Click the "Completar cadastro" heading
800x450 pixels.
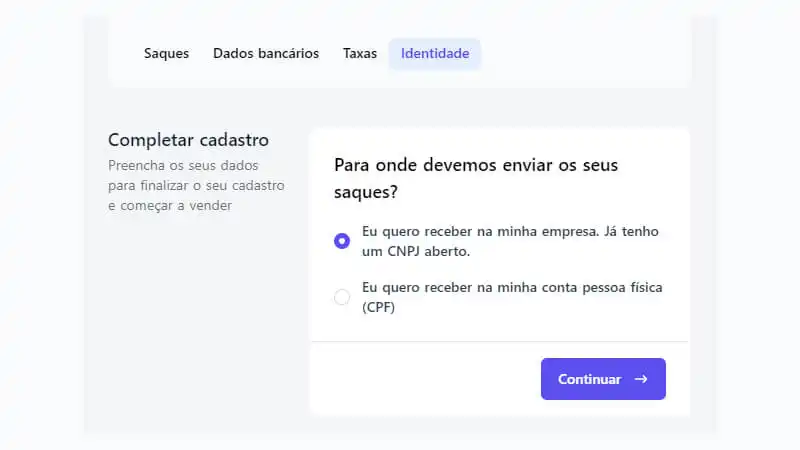tap(188, 140)
